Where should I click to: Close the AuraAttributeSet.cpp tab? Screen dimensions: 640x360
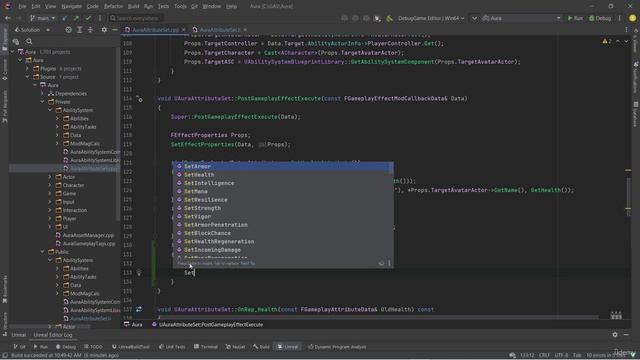coord(183,30)
